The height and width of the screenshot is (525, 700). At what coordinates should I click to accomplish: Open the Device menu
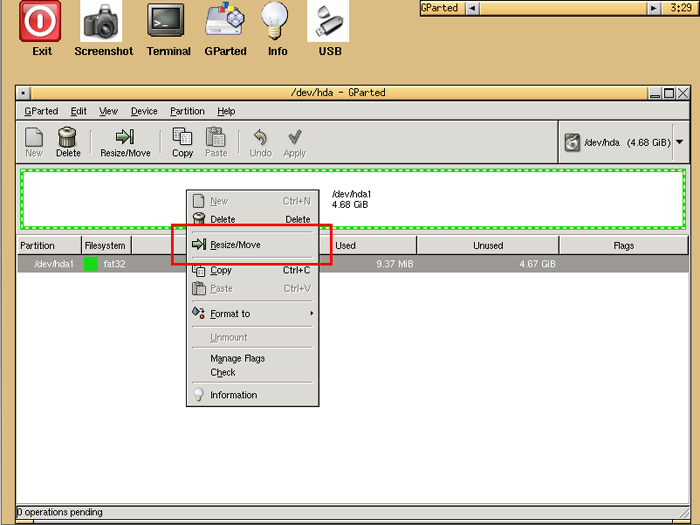pos(144,111)
